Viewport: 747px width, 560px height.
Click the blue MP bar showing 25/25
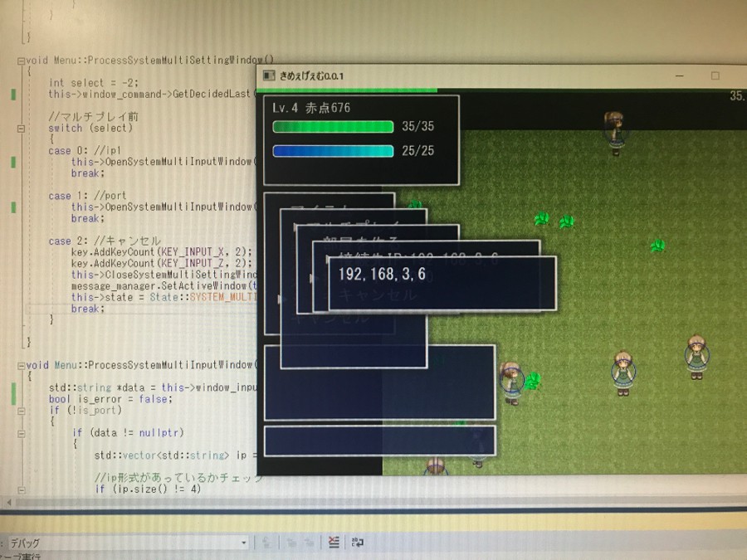tap(333, 151)
